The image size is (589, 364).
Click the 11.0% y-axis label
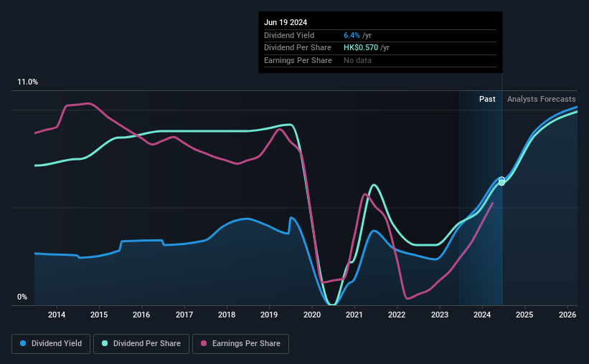[x=28, y=82]
